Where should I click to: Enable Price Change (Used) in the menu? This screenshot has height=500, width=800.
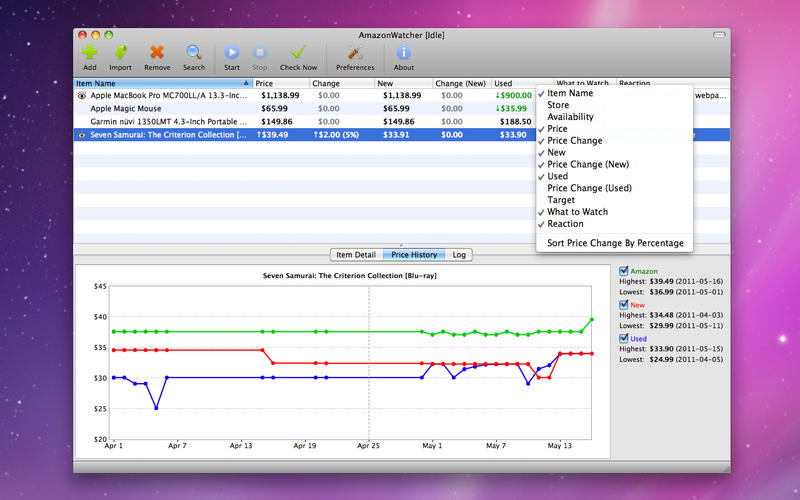point(615,188)
